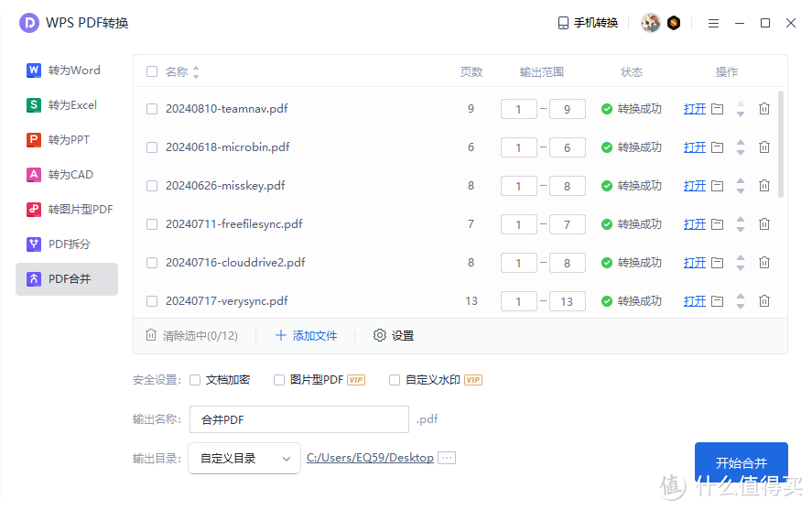The image size is (812, 510).
Task: Check the 20240626-misskey.pdf checkbox
Action: pyautogui.click(x=152, y=186)
